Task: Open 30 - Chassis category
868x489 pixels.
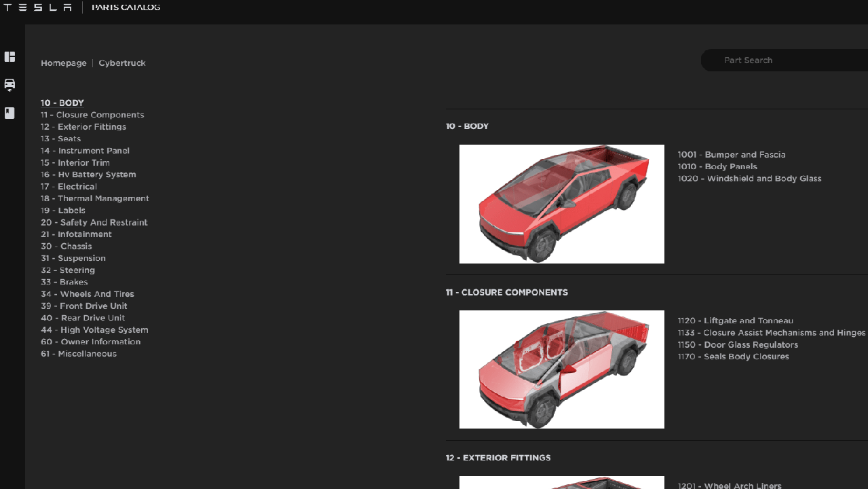Action: tap(67, 247)
